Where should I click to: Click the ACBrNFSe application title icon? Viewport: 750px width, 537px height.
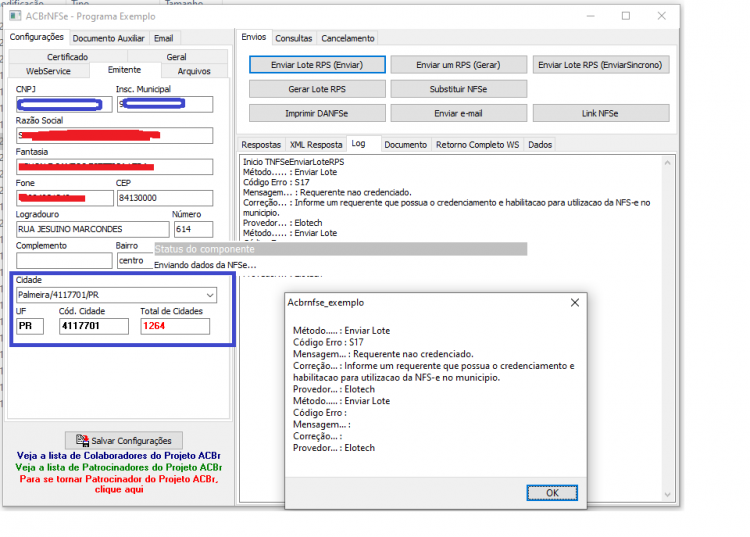click(x=15, y=16)
